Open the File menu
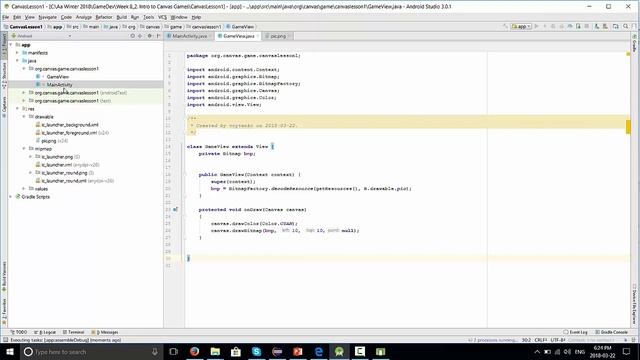This screenshot has width=640, height=360. coord(6,17)
